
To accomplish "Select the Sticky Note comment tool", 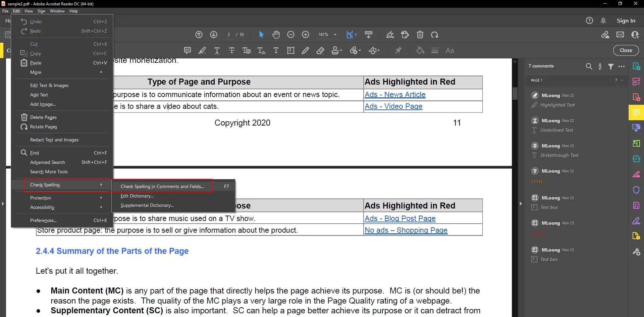I will (187, 50).
